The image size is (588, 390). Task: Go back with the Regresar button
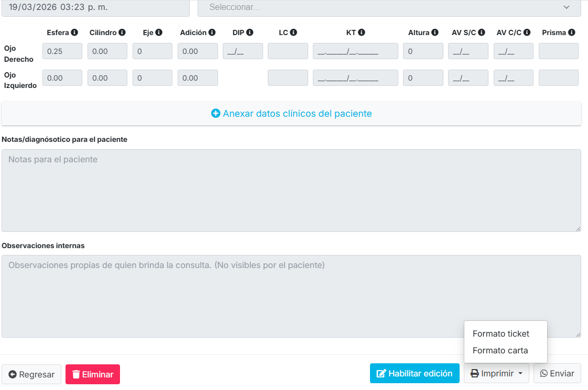31,374
